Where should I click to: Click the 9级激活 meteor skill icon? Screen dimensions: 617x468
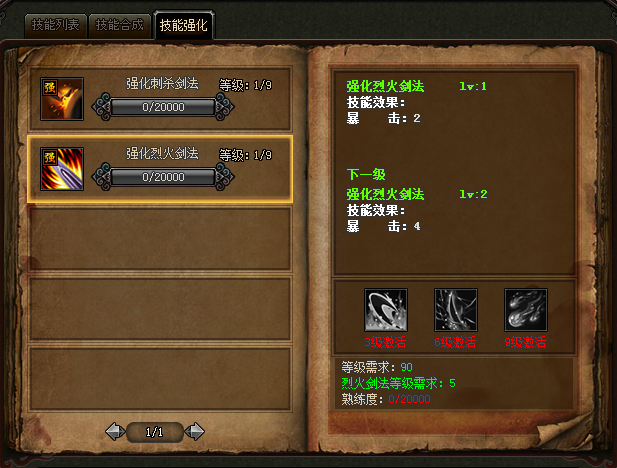point(526,310)
